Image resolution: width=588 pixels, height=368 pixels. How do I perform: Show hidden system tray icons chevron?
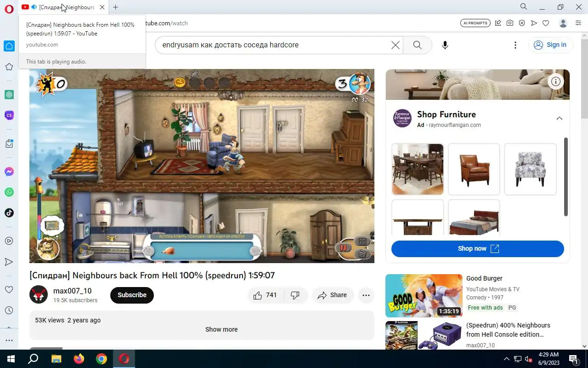507,359
